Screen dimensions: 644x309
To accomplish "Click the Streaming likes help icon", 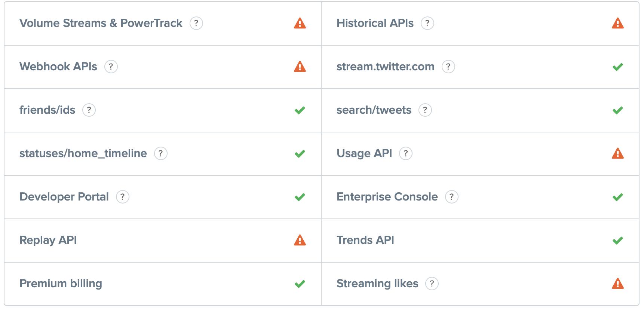I will pos(432,284).
